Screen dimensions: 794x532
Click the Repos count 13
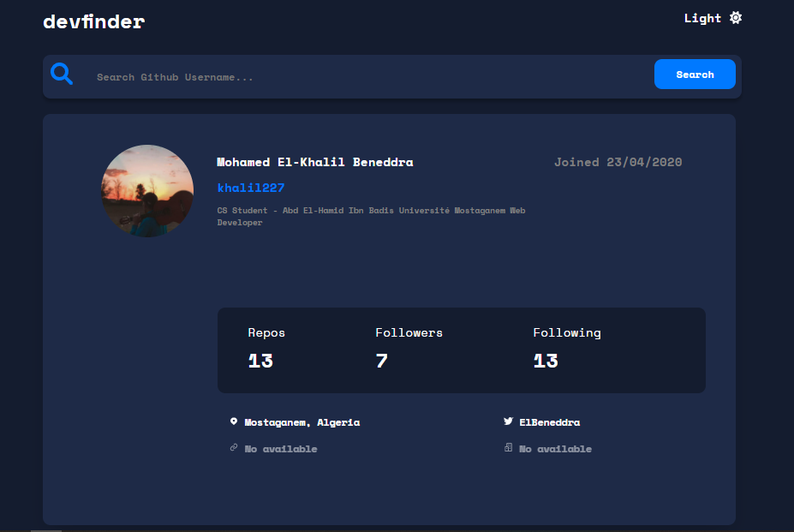[x=260, y=361]
